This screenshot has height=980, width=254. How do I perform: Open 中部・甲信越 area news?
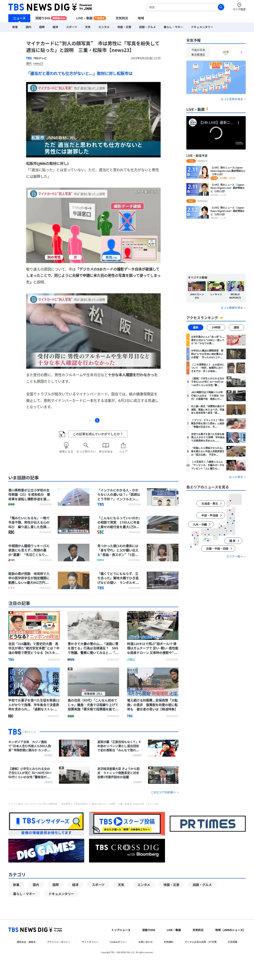tap(211, 515)
